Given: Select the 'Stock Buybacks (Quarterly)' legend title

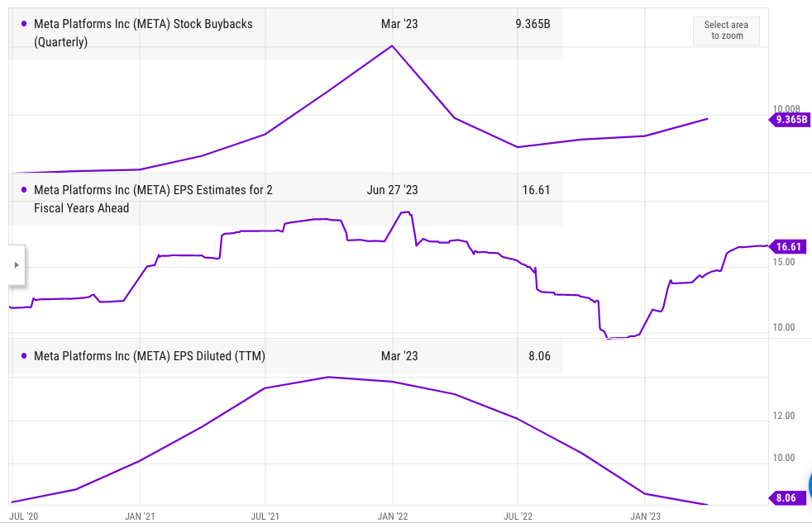Looking at the screenshot, I should pos(143,32).
